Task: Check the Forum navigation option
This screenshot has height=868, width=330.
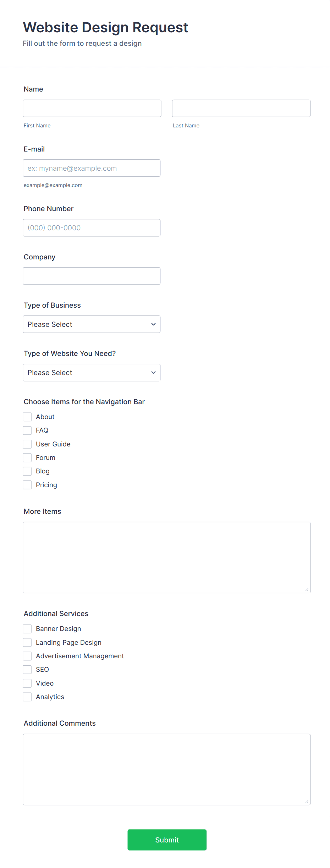Action: [x=27, y=457]
